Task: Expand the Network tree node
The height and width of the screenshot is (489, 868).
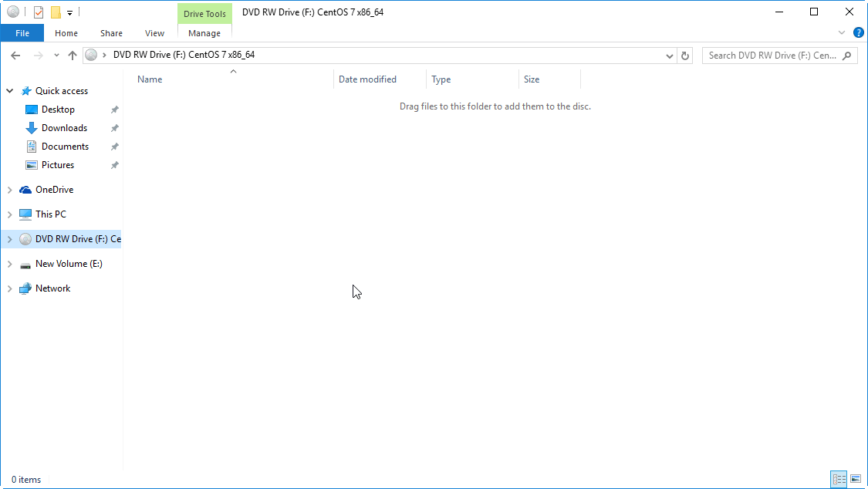Action: (x=10, y=288)
